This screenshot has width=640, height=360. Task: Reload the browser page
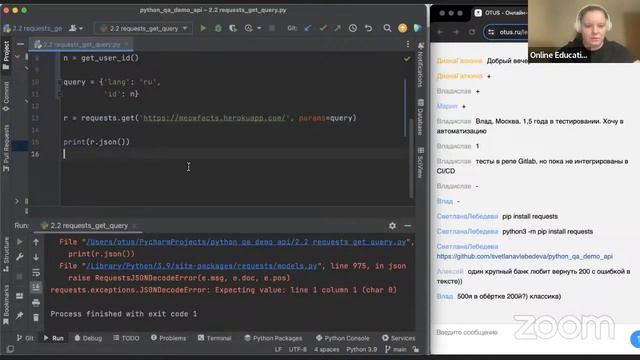471,32
